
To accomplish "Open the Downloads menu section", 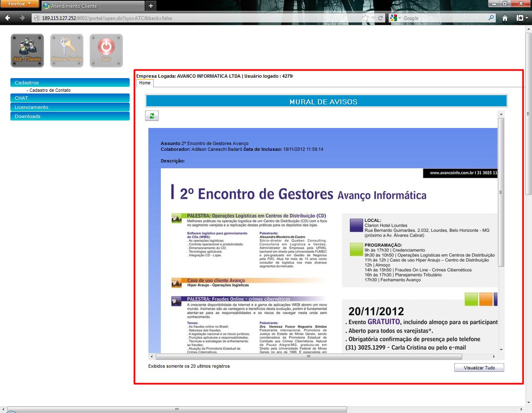I will [x=70, y=116].
